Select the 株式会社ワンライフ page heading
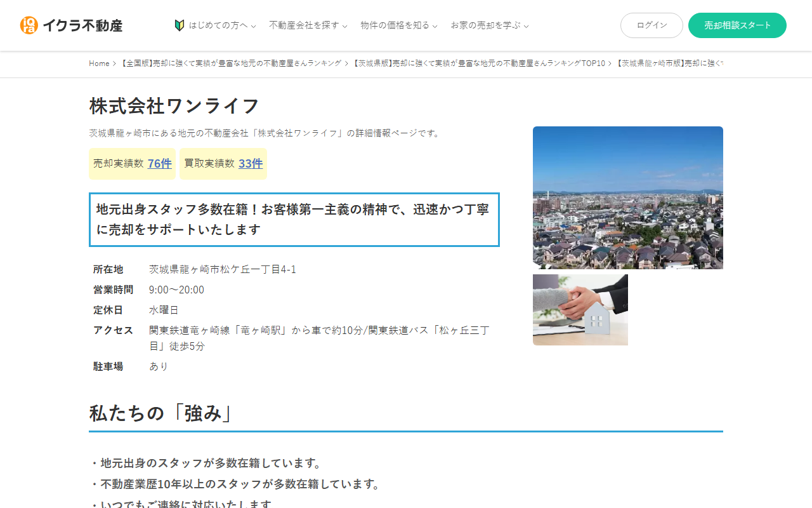 point(174,106)
